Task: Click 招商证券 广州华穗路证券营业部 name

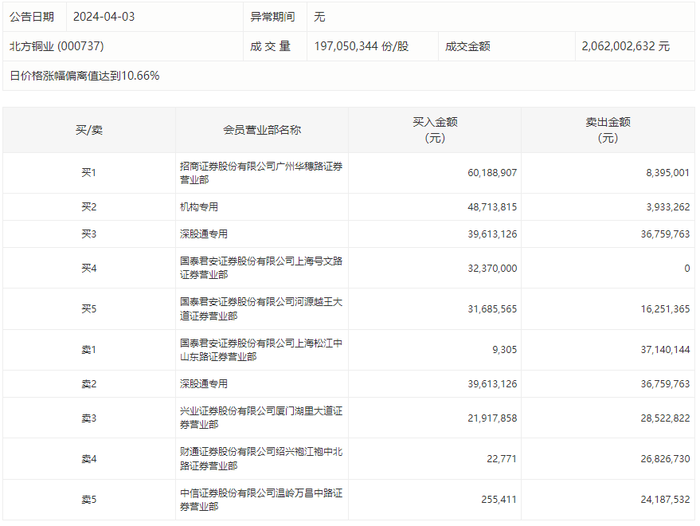Action: 261,173
